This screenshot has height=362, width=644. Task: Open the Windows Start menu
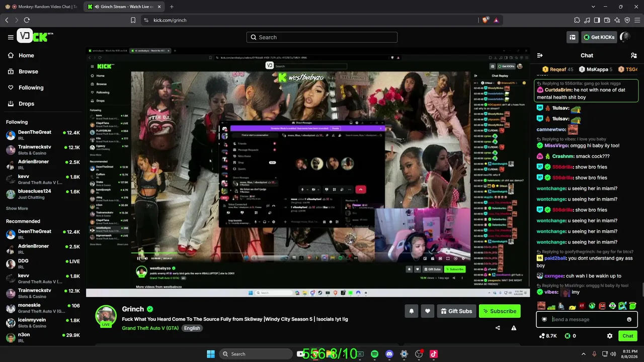pos(211,354)
